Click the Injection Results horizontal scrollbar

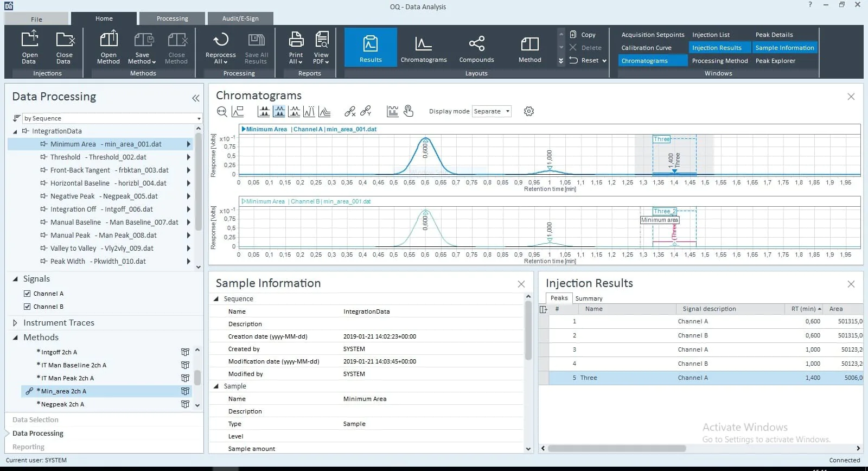(x=617, y=448)
